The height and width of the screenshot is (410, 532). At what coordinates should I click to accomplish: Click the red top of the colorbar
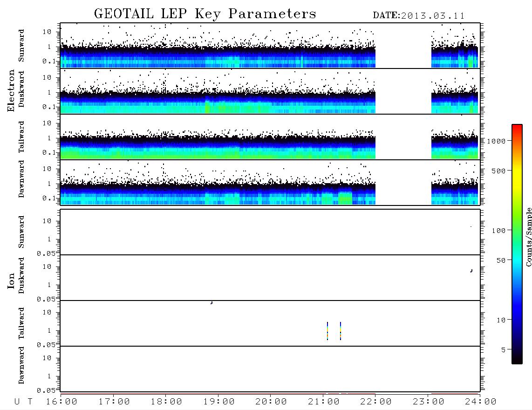pos(517,127)
